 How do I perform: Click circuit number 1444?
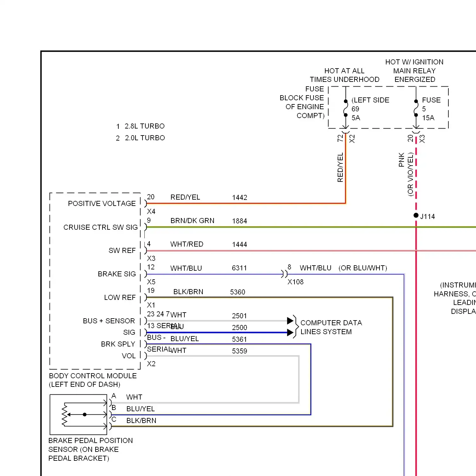pos(240,244)
